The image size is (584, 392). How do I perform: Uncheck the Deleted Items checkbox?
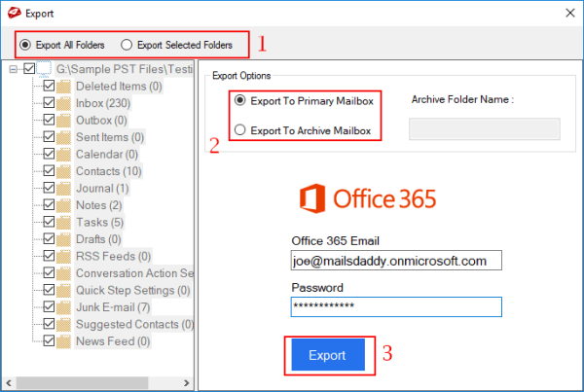click(x=49, y=87)
